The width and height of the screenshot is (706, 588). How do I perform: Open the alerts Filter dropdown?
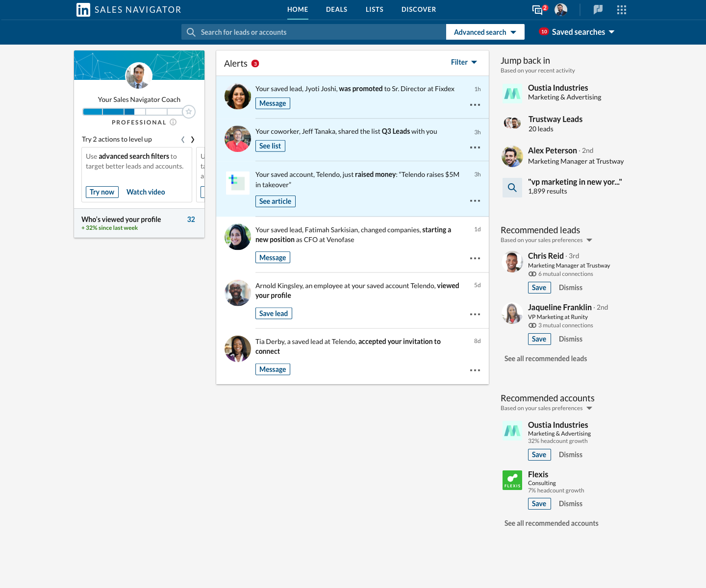pyautogui.click(x=464, y=62)
